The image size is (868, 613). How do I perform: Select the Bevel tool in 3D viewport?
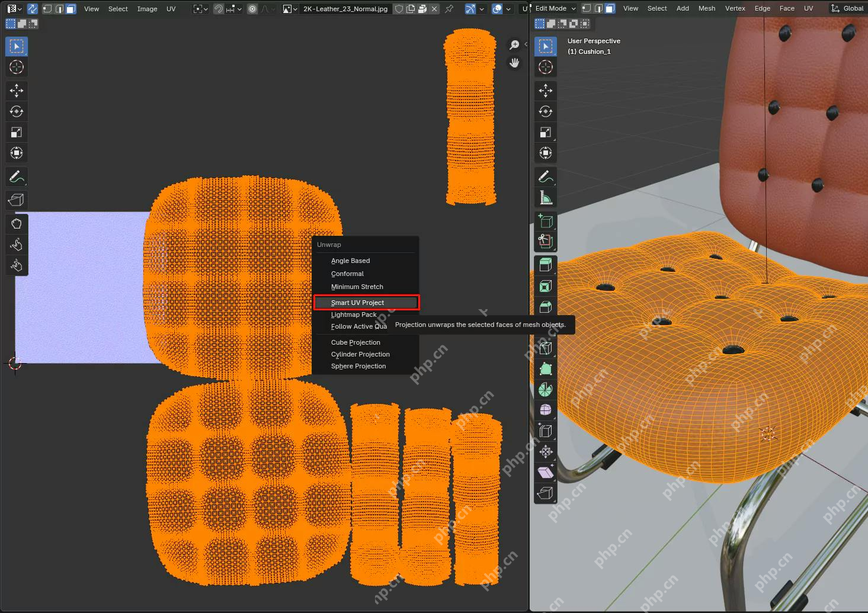(x=546, y=307)
